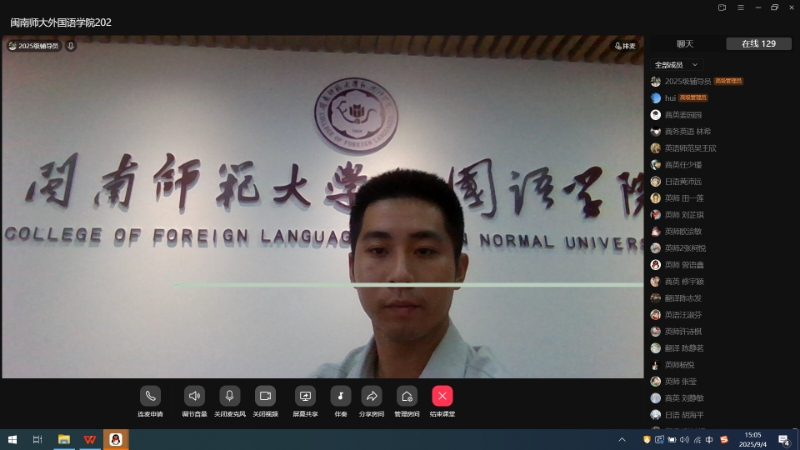Toggle the 关闭视频 camera button
Screen dimensions: 800x450
265,396
